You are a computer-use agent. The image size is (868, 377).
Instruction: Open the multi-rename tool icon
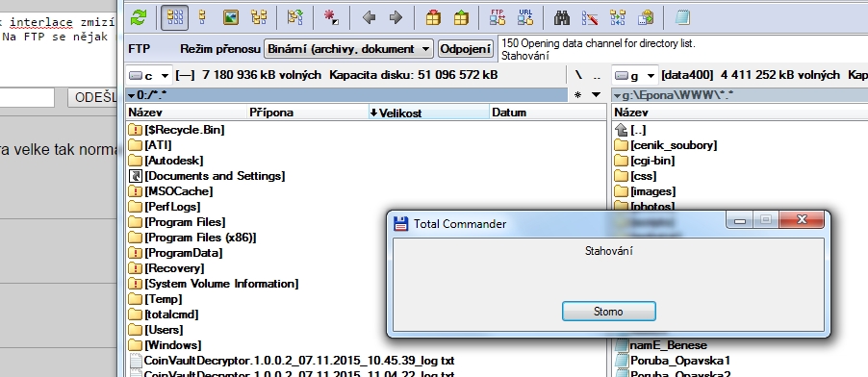tap(590, 18)
